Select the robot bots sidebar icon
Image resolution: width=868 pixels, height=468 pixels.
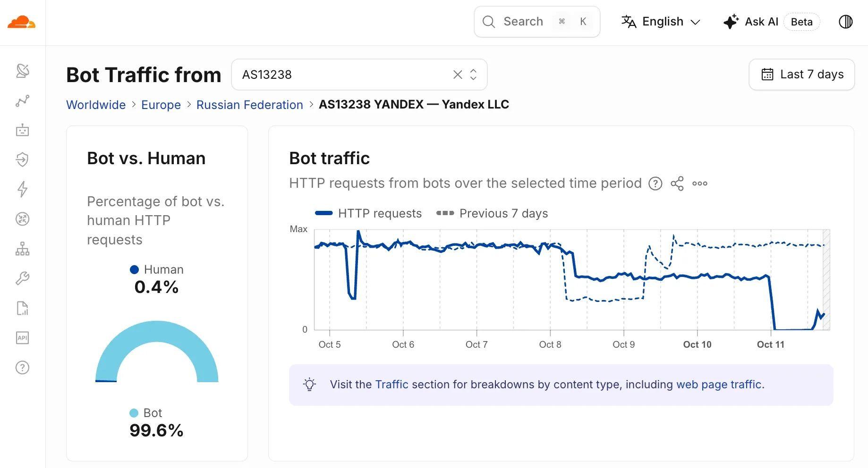tap(23, 130)
